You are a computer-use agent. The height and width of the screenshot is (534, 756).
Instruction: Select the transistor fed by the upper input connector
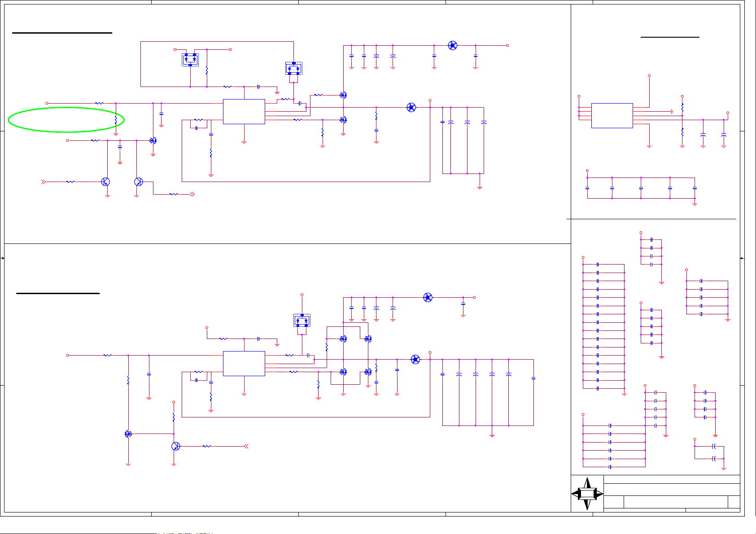106,182
